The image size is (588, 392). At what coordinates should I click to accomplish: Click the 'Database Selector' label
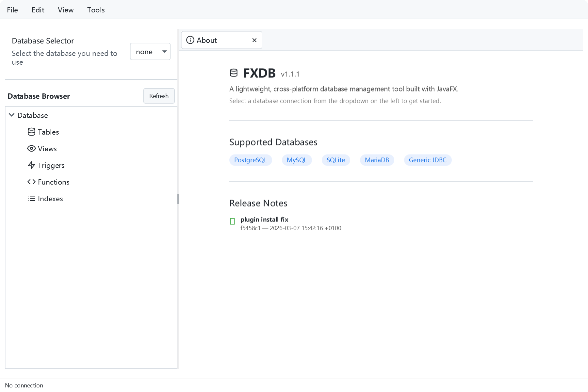coord(43,41)
